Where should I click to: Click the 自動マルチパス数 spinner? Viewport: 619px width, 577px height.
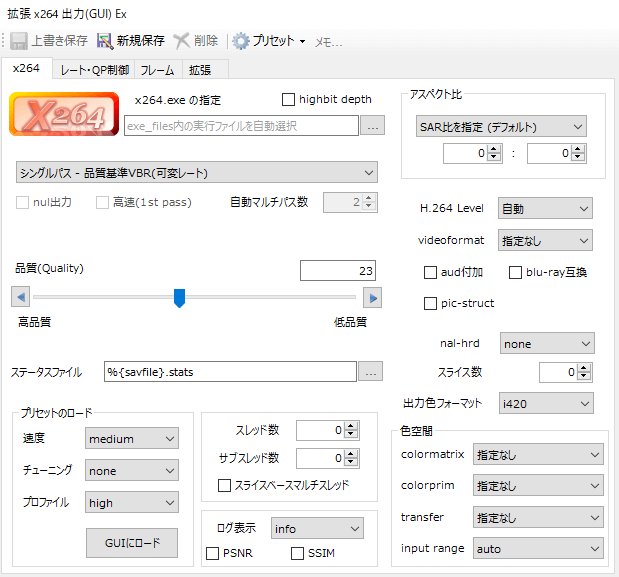click(350, 202)
